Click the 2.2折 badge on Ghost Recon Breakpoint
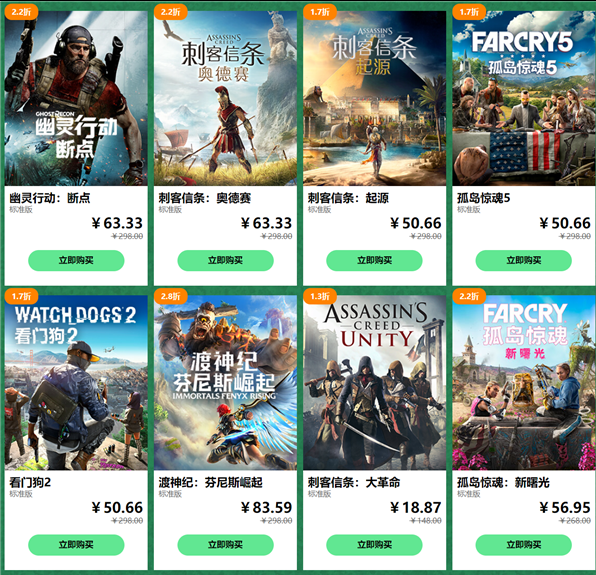Image resolution: width=596 pixels, height=575 pixels. coord(21,12)
